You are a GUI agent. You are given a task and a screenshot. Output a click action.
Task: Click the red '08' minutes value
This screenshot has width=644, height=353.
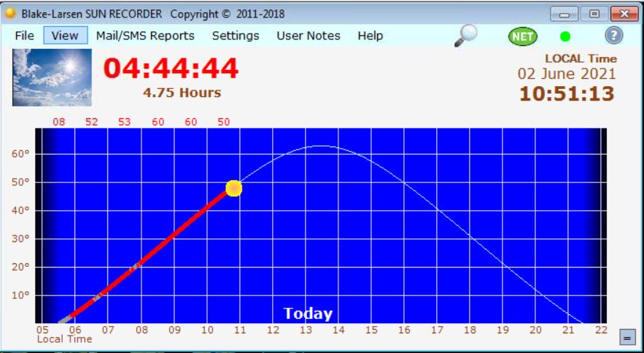[x=59, y=122]
